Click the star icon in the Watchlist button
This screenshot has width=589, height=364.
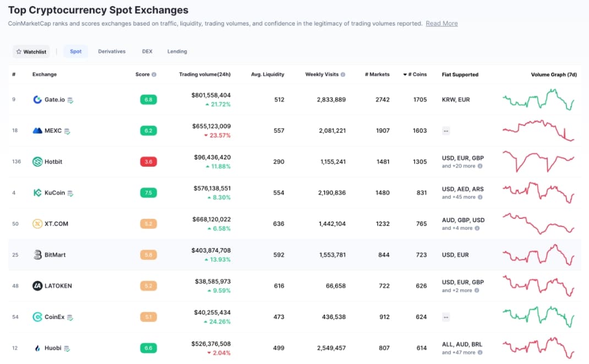pyautogui.click(x=19, y=51)
